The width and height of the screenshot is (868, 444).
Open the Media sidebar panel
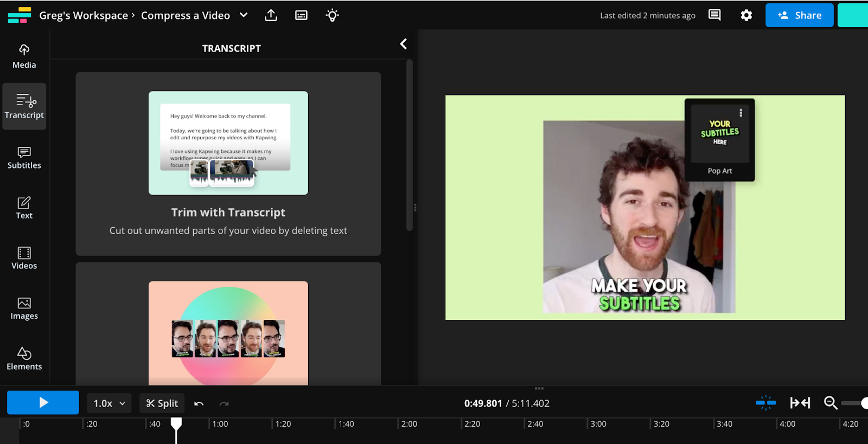24,56
